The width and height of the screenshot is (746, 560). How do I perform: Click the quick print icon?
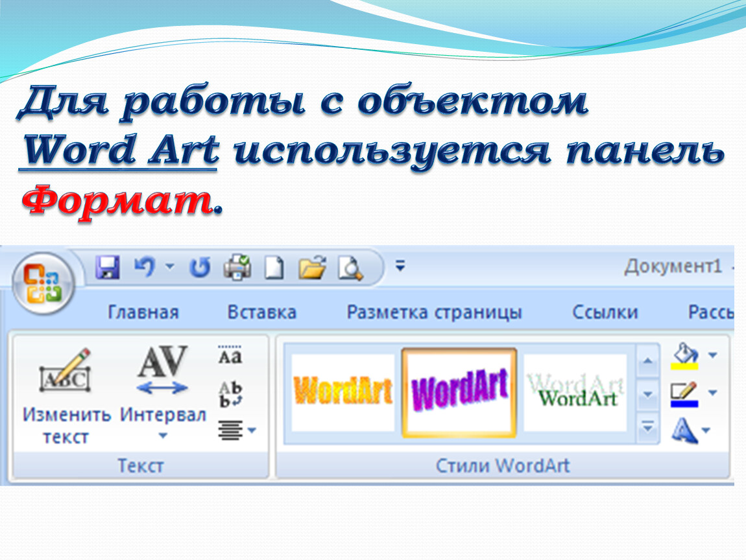coord(237,266)
